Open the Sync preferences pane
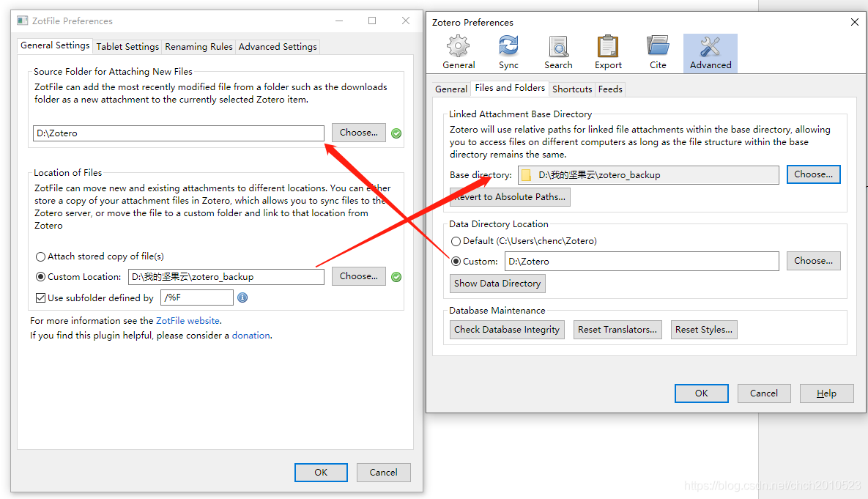This screenshot has width=868, height=499. 508,53
